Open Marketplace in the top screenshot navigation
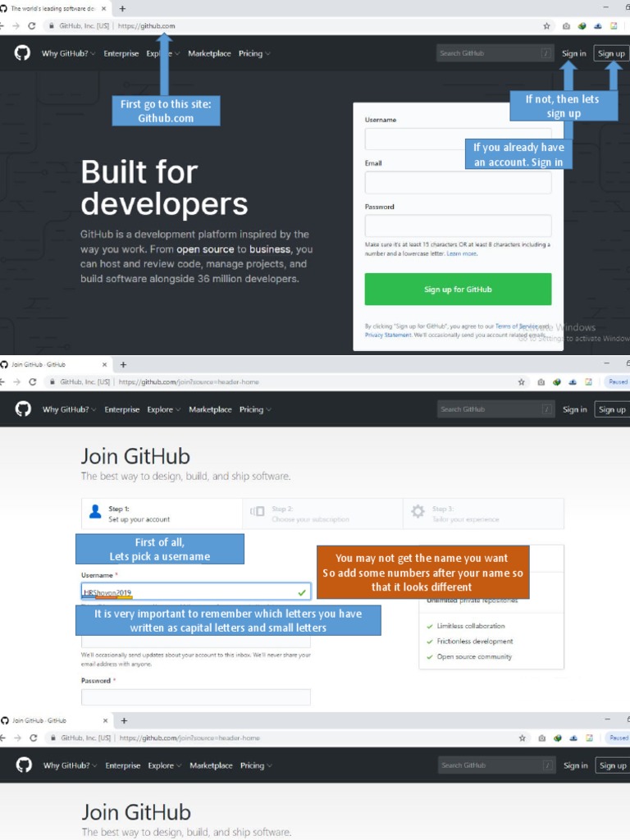 pos(209,53)
